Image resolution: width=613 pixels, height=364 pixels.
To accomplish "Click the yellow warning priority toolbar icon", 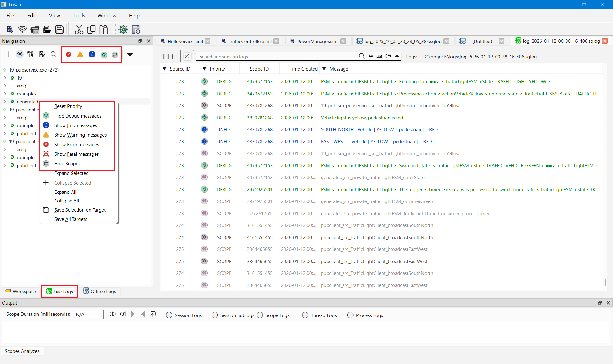I will point(80,54).
